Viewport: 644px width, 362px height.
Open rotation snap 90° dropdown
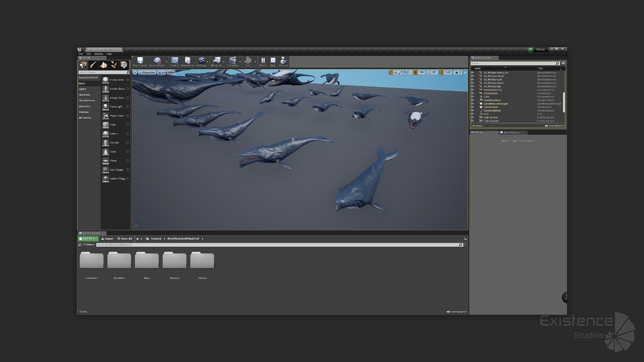[434, 72]
